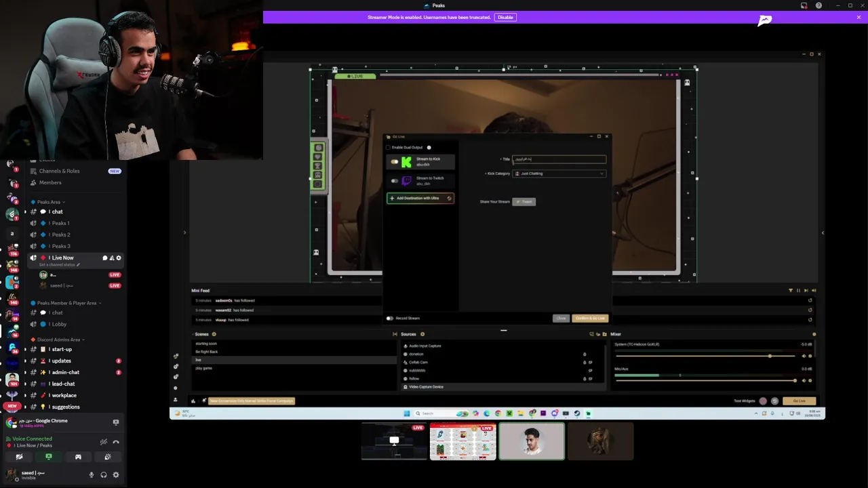Open the admin-chat channel

tap(75, 372)
